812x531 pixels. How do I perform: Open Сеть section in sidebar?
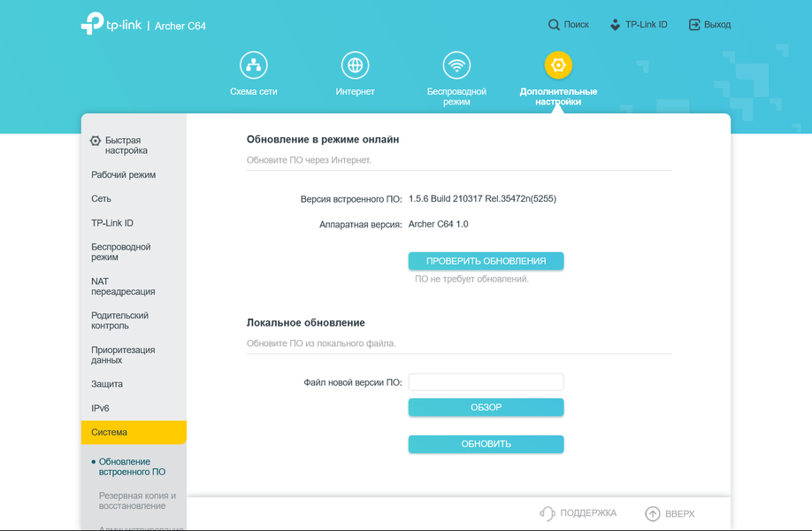tap(101, 199)
